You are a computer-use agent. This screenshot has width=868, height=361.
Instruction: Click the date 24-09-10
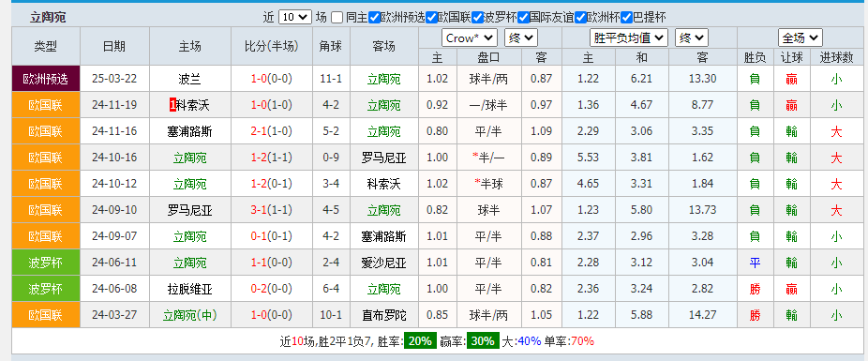(114, 210)
